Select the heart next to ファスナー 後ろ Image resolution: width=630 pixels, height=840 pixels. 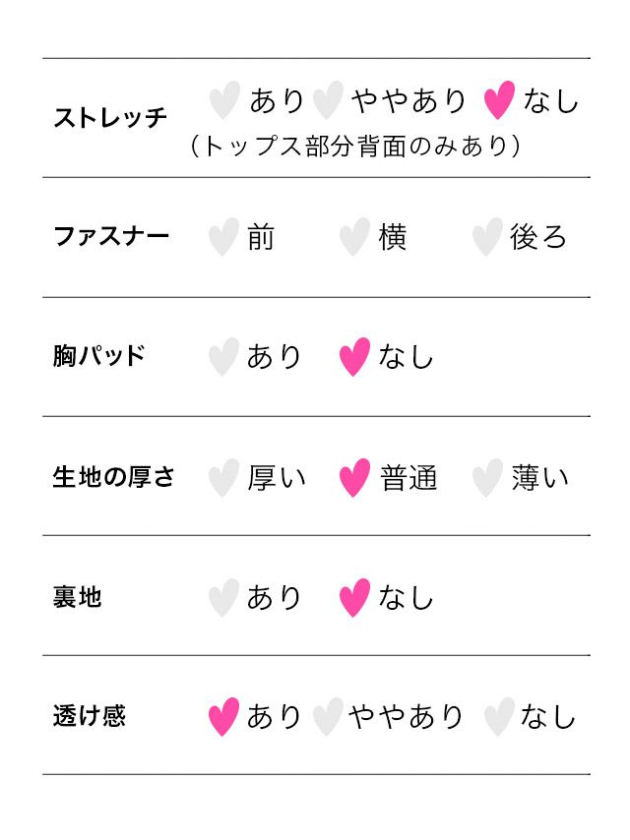click(x=486, y=237)
